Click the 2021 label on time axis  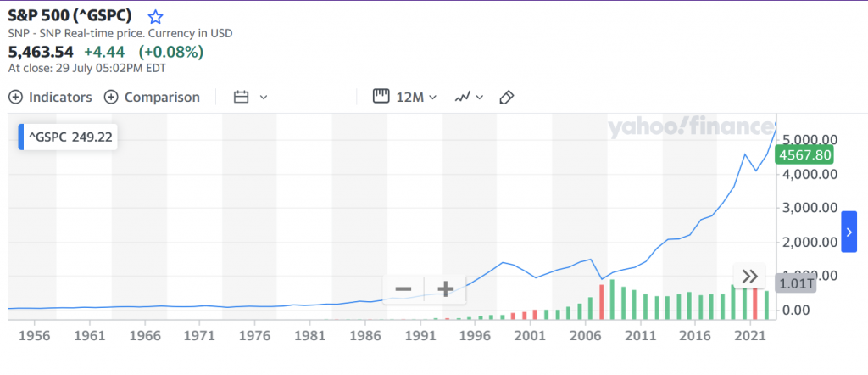pos(747,335)
